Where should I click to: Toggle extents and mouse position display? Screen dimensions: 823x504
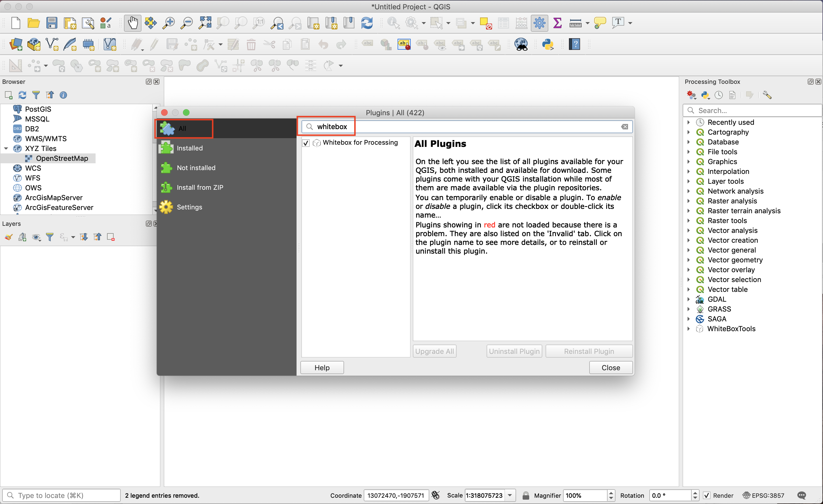tap(436, 495)
